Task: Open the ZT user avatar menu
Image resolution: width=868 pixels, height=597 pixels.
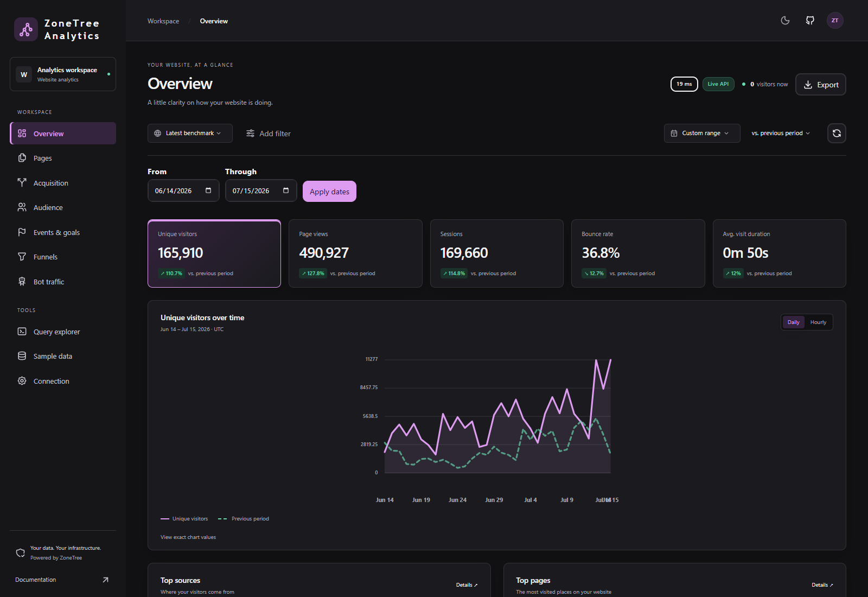Action: [835, 21]
